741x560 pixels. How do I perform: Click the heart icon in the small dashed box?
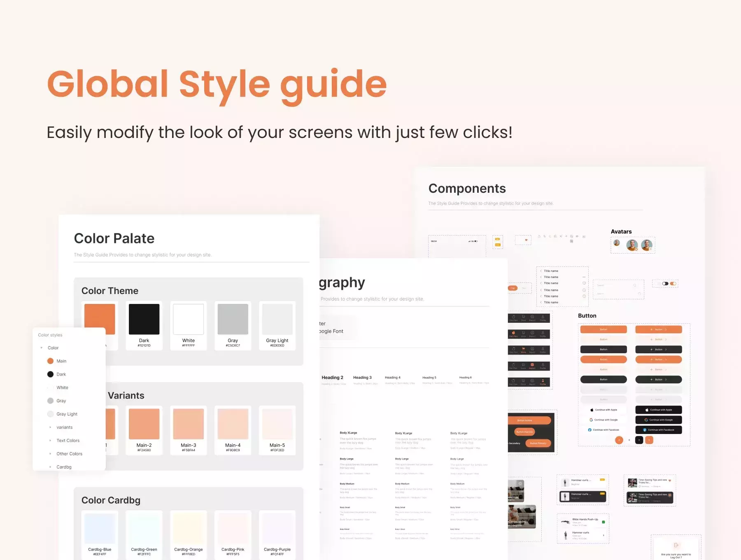pyautogui.click(x=526, y=240)
